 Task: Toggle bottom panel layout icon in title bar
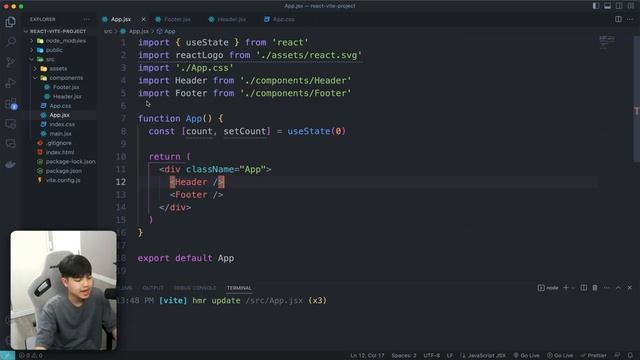click(x=607, y=6)
